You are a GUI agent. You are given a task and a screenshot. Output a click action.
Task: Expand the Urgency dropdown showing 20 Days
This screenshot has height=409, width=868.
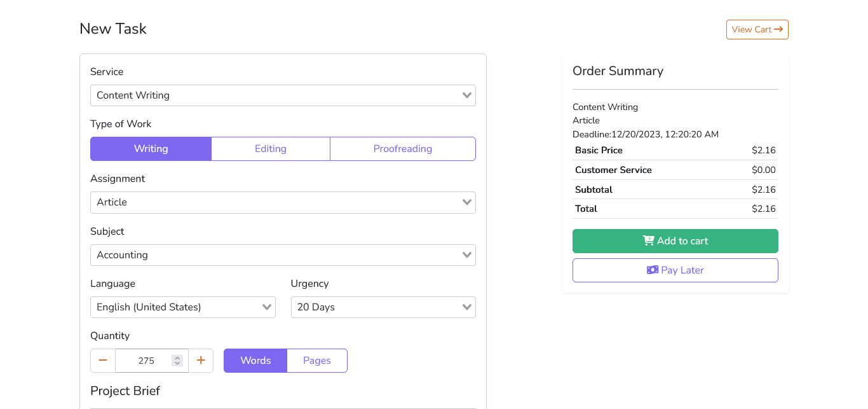tap(383, 307)
